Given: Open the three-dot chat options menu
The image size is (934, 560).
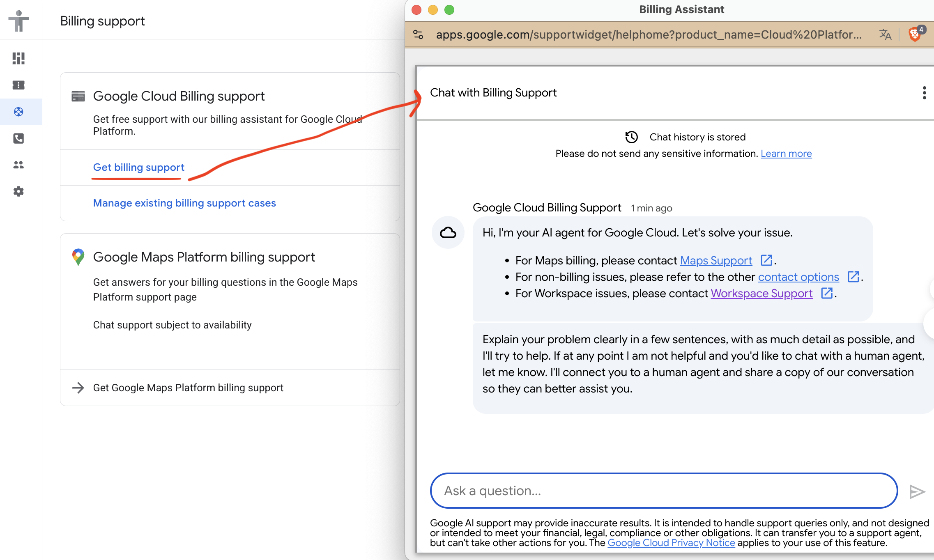Looking at the screenshot, I should click(925, 93).
